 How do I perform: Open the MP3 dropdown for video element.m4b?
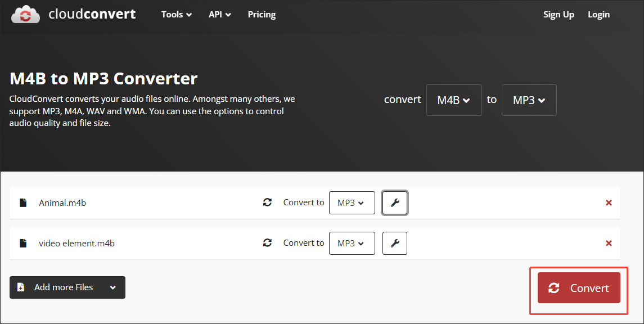pos(352,243)
